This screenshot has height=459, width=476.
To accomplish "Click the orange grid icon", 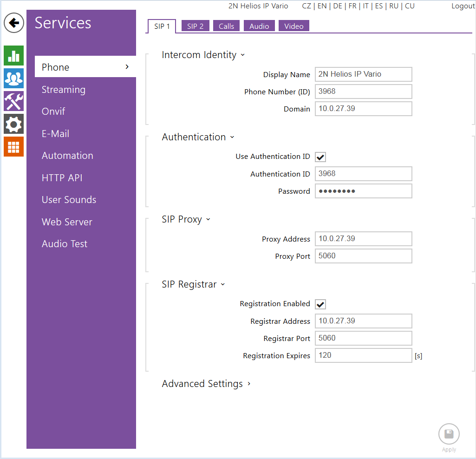I will point(14,147).
